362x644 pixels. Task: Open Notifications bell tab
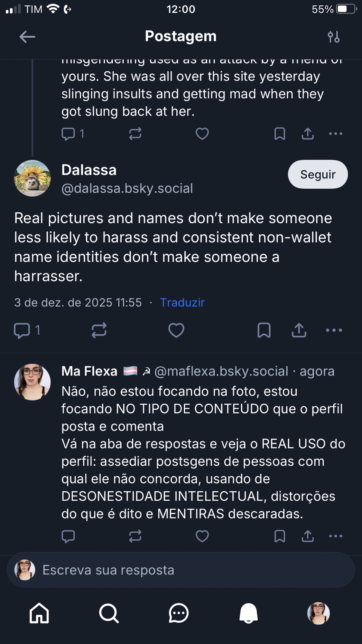248,613
